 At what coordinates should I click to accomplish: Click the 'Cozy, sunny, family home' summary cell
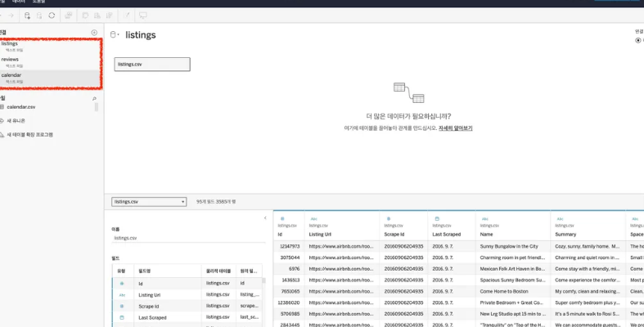tap(588, 246)
